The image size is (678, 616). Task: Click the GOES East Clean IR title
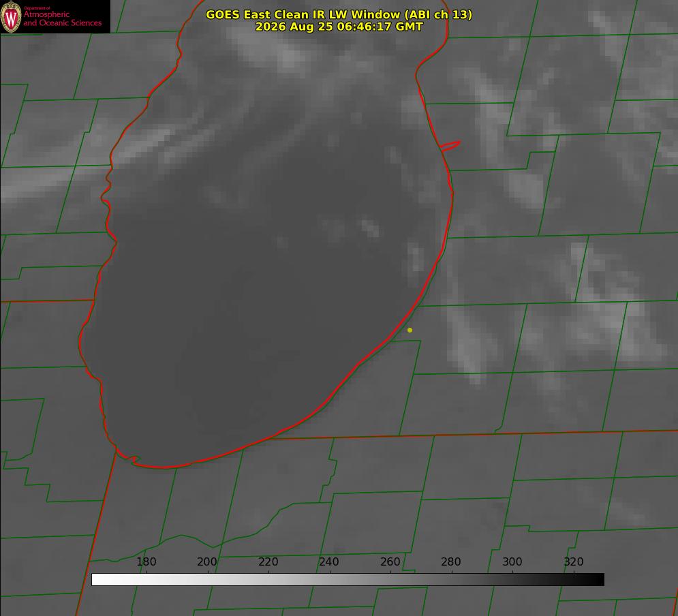tap(339, 14)
